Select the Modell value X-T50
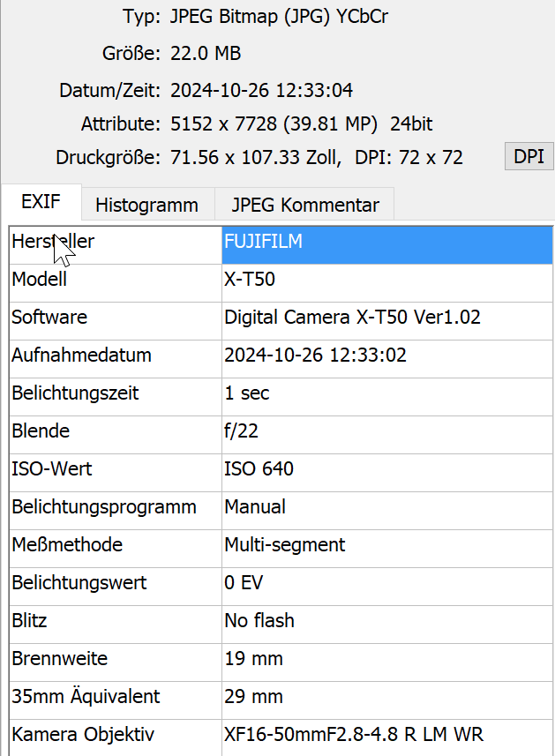The width and height of the screenshot is (555, 756). tap(386, 280)
